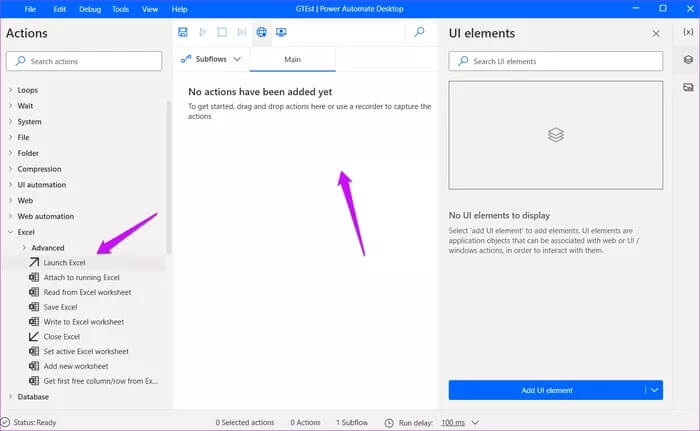Open the Run delay dropdown arrow
Viewport: 700px width, 431px height.
(475, 423)
